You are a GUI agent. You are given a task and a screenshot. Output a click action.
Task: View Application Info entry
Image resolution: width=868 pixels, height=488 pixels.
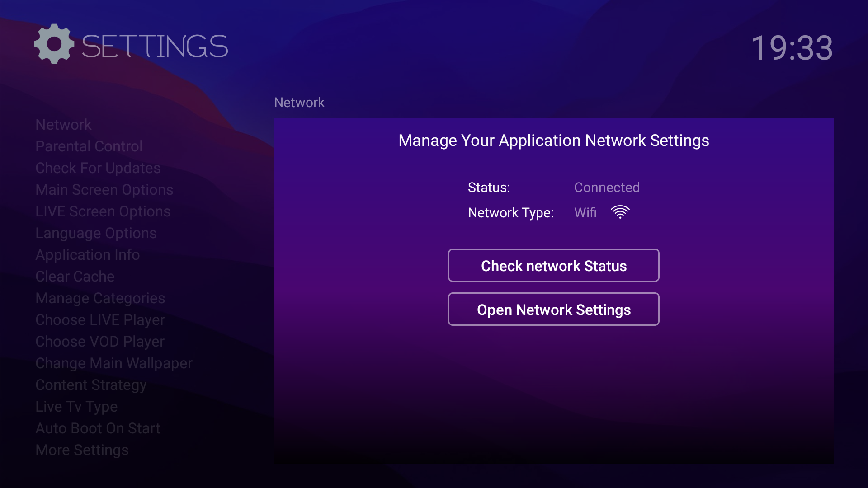tap(87, 255)
